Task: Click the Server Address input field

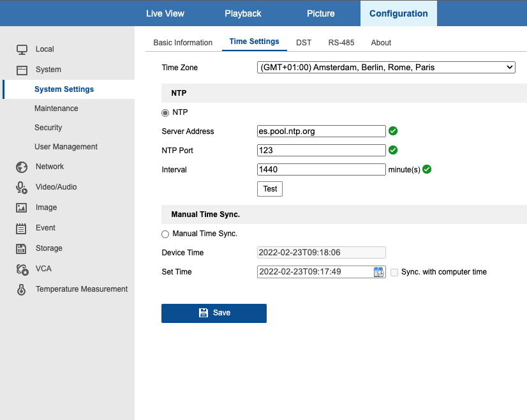Action: [x=322, y=131]
